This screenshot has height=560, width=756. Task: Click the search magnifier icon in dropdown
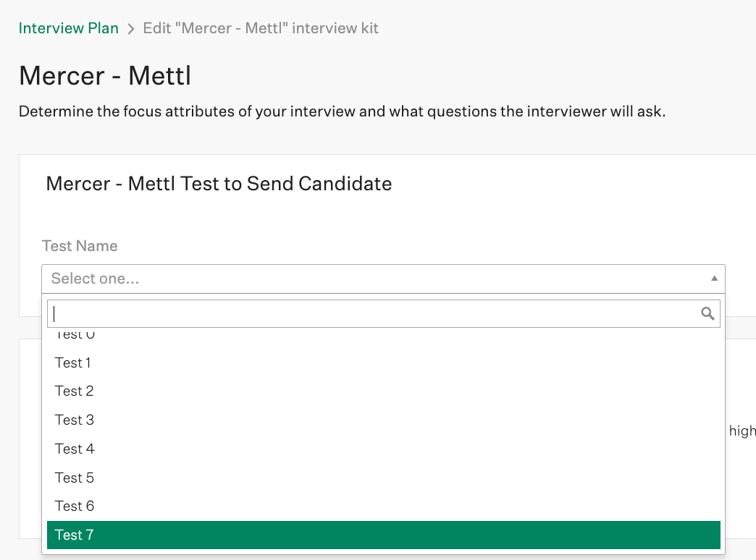707,314
